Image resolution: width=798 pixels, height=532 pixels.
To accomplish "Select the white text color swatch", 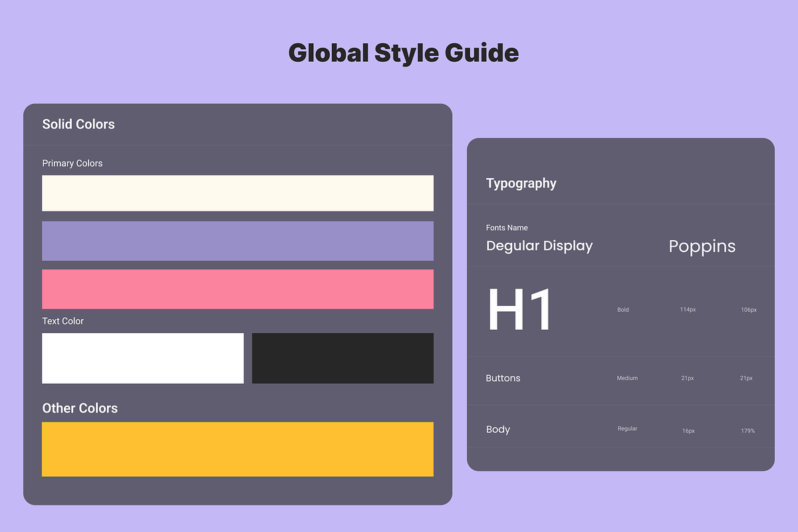I will (143, 358).
